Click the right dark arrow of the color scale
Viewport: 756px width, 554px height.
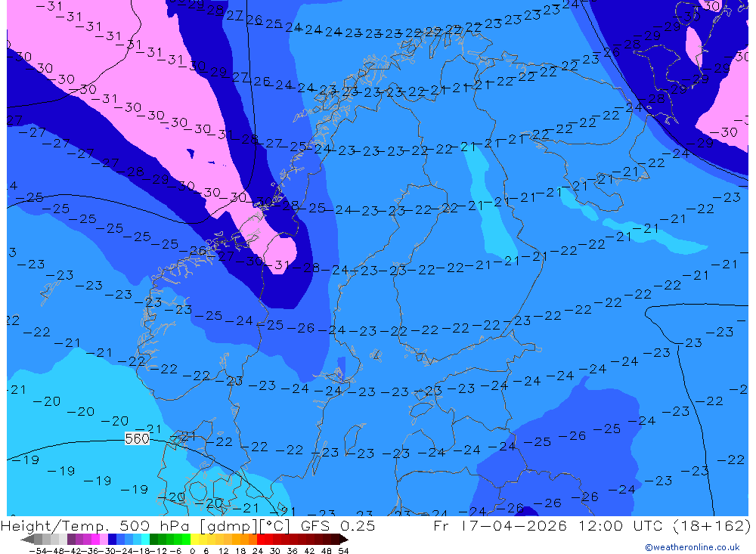pyautogui.click(x=344, y=540)
